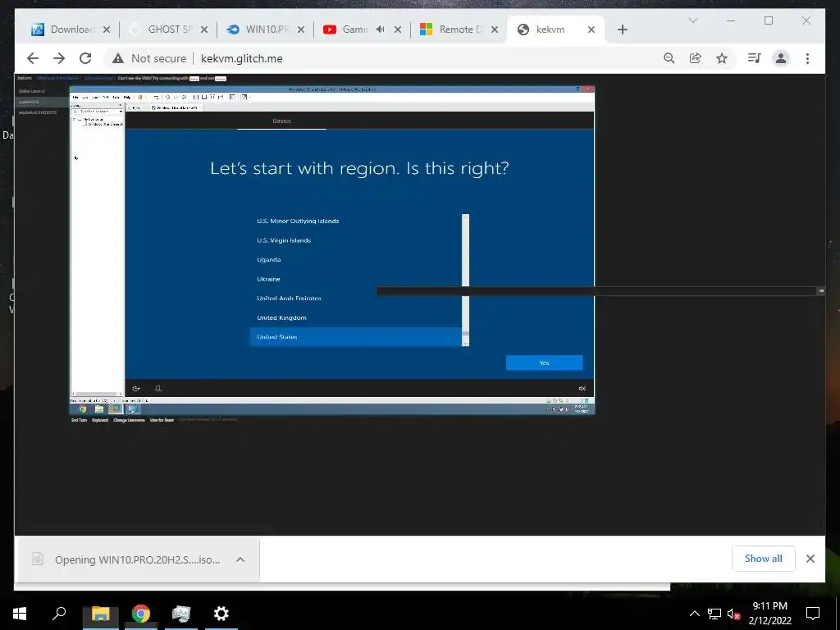Close the GHOST SPECTRE tab
The width and height of the screenshot is (840, 630).
[204, 30]
